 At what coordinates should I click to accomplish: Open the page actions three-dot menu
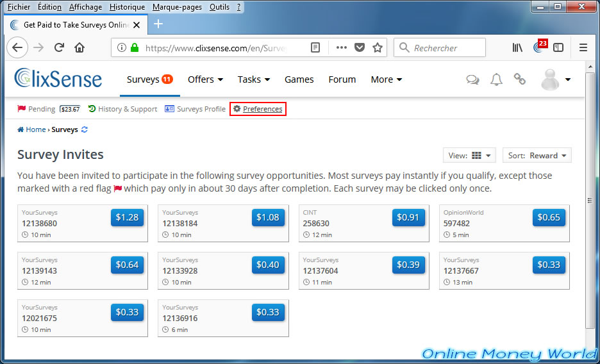341,47
